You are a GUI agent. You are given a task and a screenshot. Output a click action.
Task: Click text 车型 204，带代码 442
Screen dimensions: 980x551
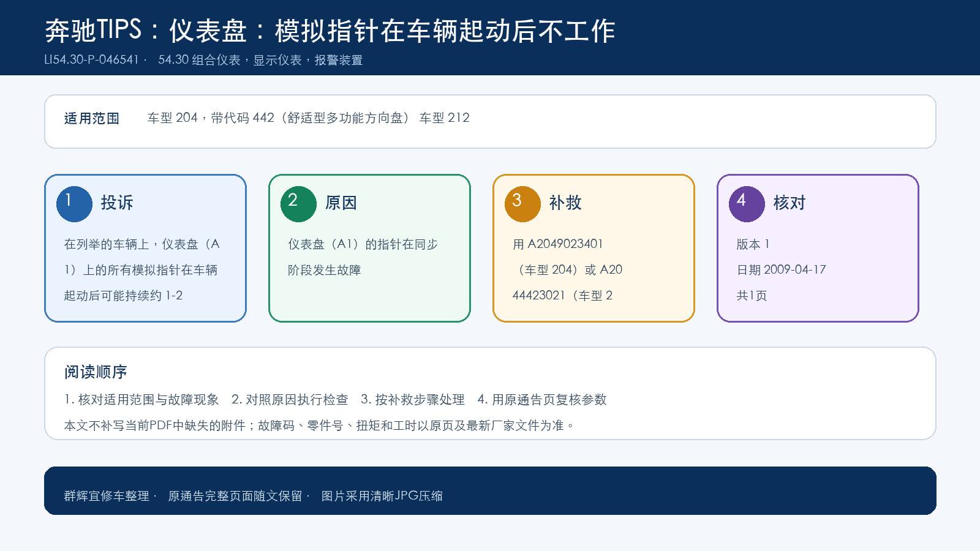tap(211, 118)
